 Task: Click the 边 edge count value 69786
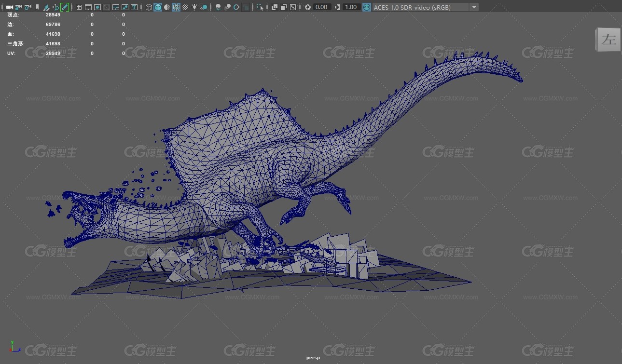[53, 25]
